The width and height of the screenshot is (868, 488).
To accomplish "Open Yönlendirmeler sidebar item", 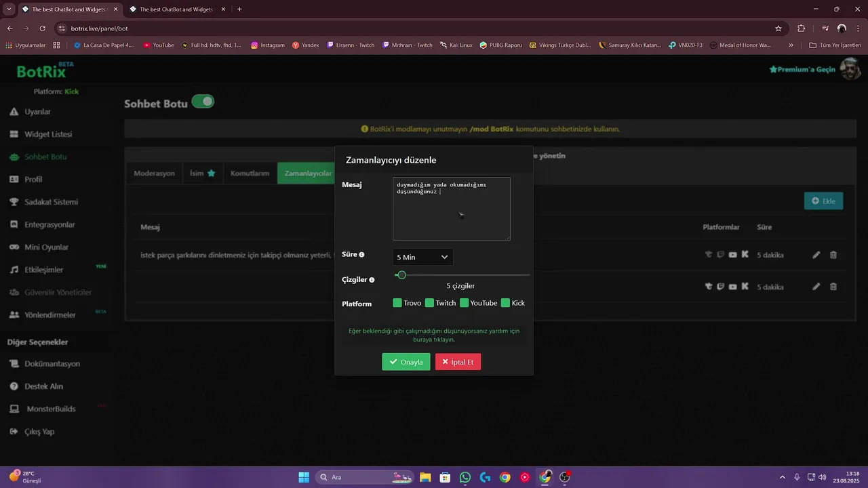I will pos(43,314).
